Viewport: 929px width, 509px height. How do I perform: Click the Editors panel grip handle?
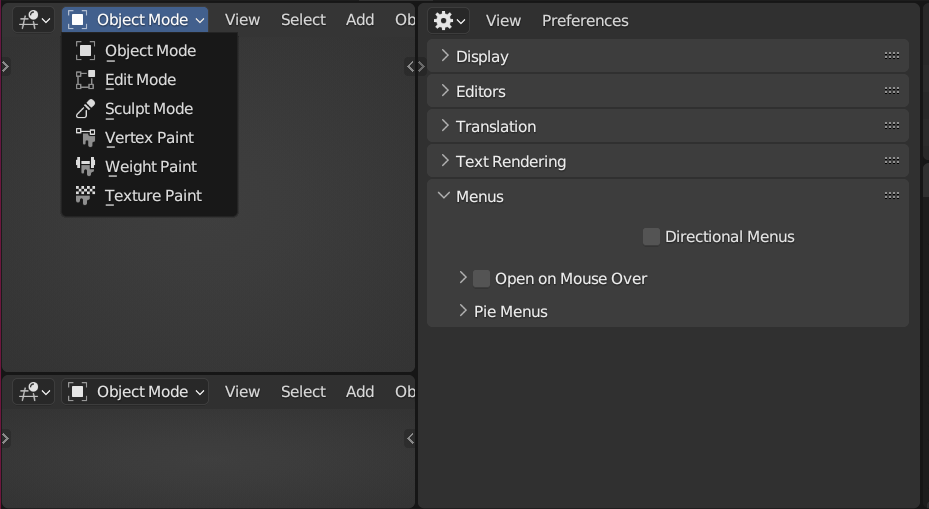(x=892, y=91)
